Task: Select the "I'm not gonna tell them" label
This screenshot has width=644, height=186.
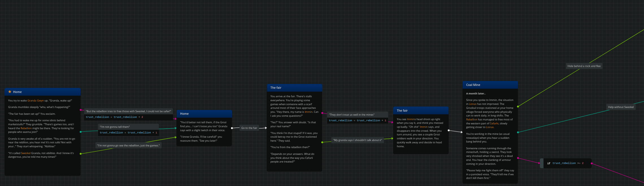Action: 115,127
